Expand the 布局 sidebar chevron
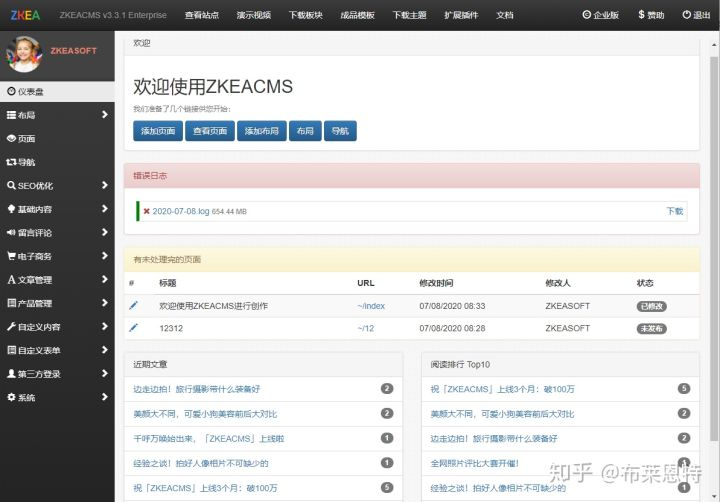720x502 pixels. (105, 114)
